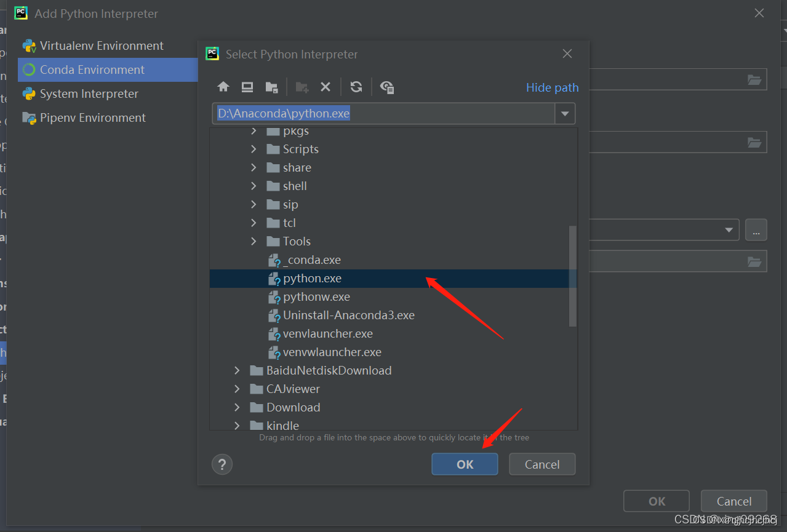Click the Scripts folder icon

tap(273, 149)
